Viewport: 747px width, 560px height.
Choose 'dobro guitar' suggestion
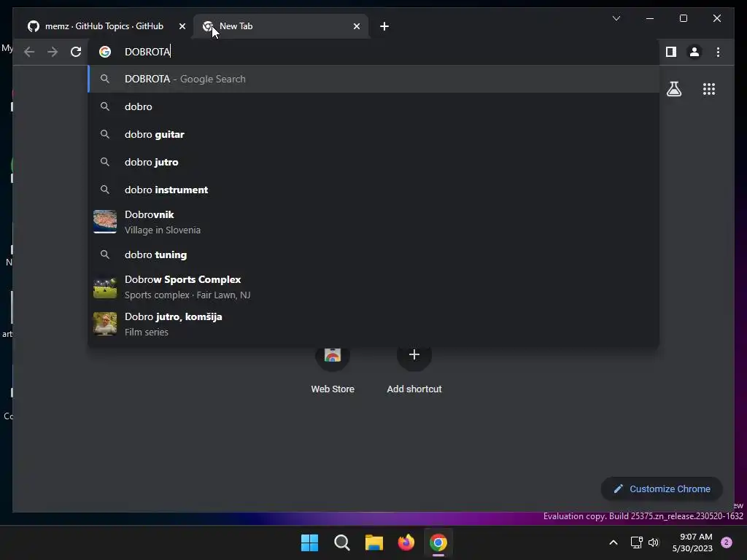click(x=373, y=134)
